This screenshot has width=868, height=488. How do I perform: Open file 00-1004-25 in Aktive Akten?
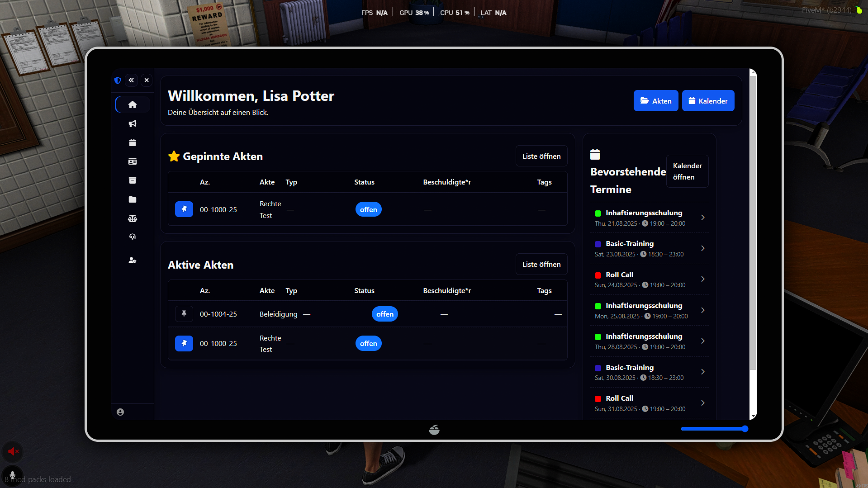point(368,314)
